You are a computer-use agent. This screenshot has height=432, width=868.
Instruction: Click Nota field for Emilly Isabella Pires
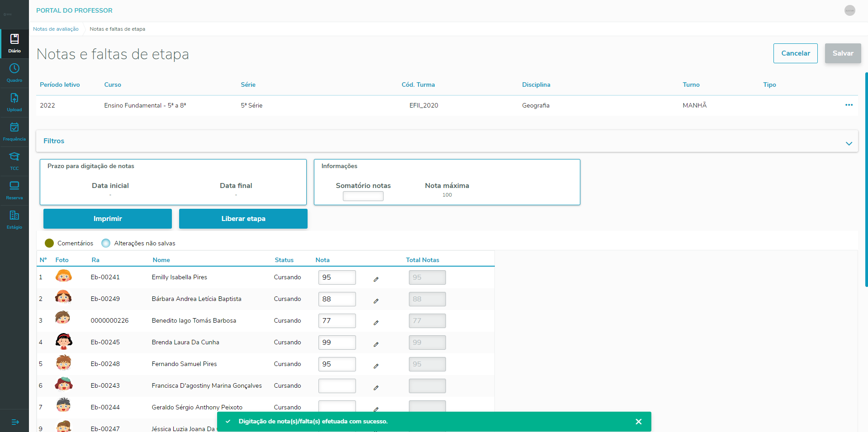click(337, 277)
